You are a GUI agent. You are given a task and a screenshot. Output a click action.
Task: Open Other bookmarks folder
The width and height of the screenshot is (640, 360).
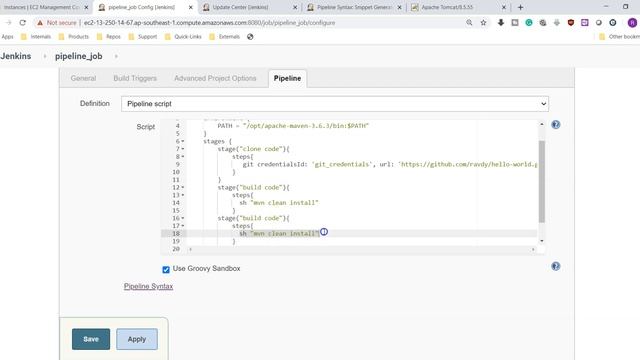click(x=619, y=37)
